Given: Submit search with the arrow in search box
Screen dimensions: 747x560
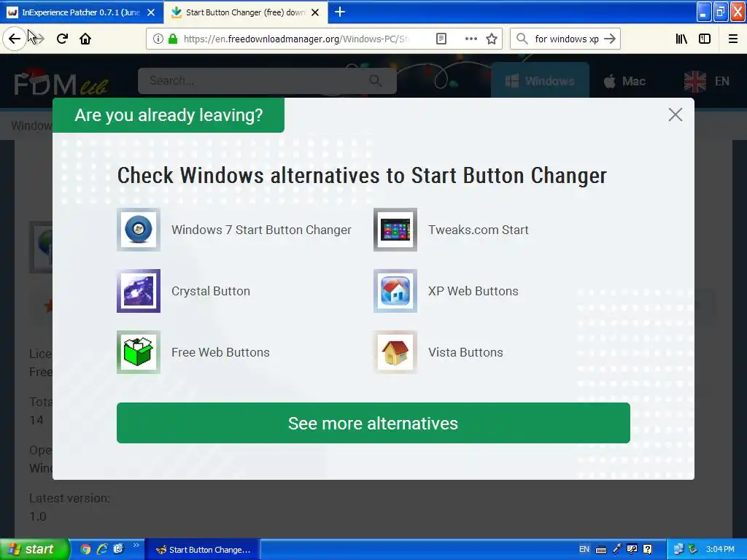Looking at the screenshot, I should [x=610, y=39].
